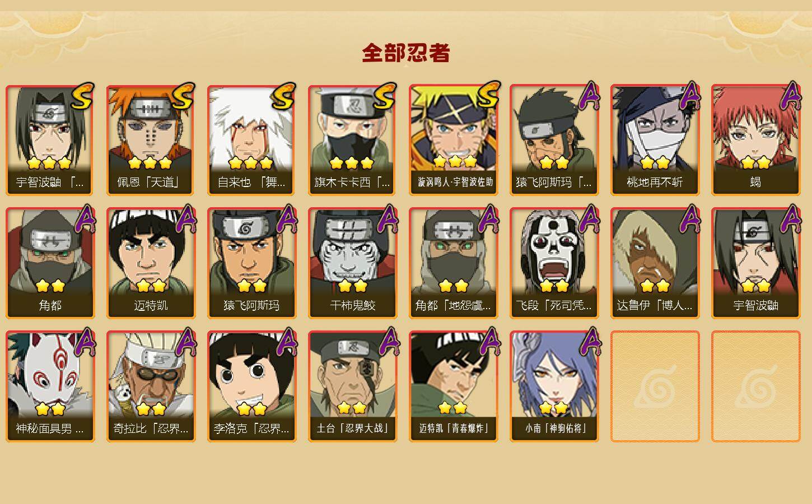Click the 全部忍者 heading

click(406, 53)
